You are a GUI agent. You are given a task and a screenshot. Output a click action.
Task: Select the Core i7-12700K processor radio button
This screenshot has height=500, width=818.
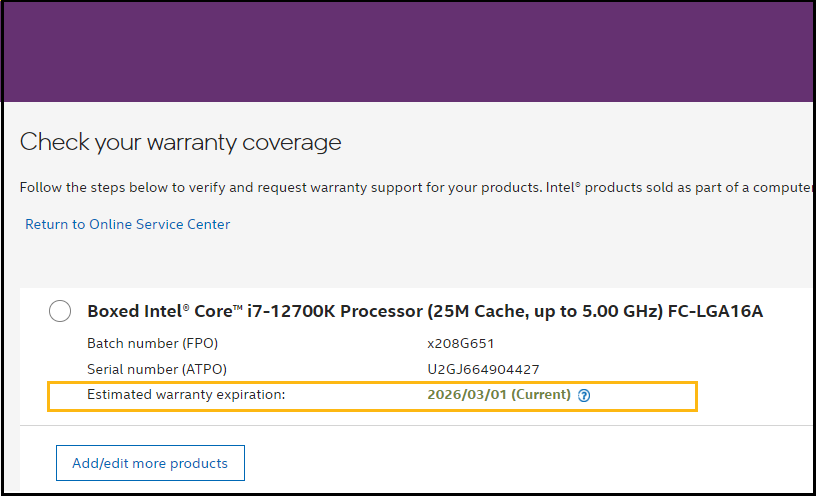pos(60,311)
